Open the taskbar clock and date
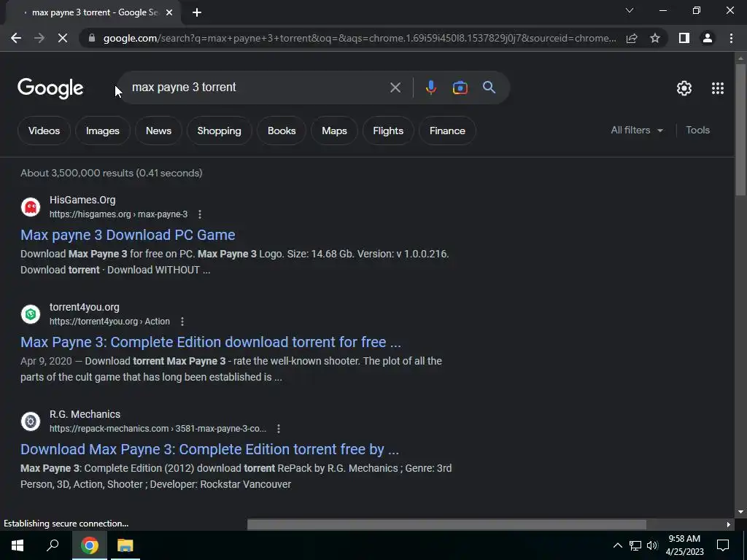Image resolution: width=747 pixels, height=560 pixels. coord(684,545)
